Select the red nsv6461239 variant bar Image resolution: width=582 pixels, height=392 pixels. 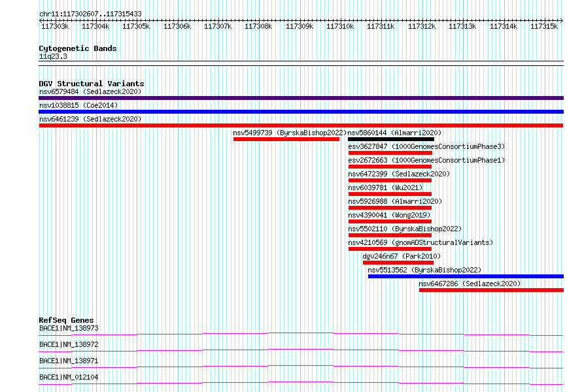[301, 125]
